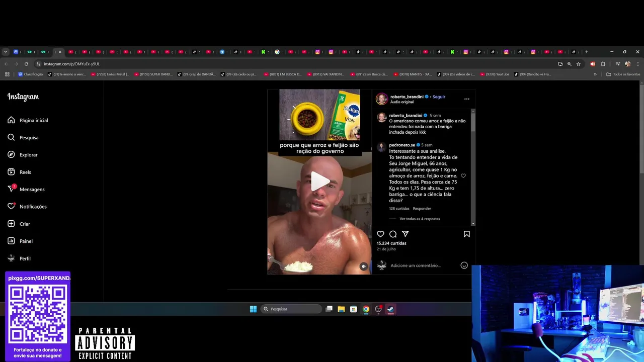Image resolution: width=644 pixels, height=362 pixels.
Task: Click the Instagram logo
Action: [x=23, y=97]
